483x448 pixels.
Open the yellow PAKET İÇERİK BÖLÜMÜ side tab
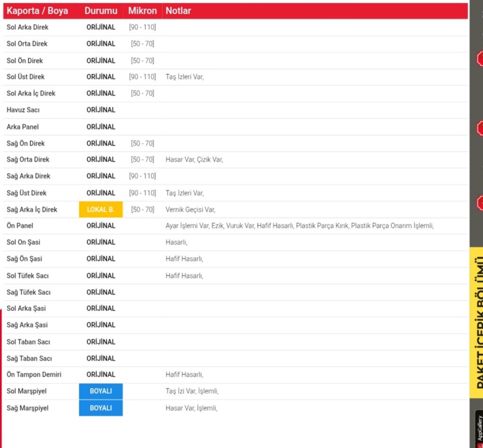[476, 322]
